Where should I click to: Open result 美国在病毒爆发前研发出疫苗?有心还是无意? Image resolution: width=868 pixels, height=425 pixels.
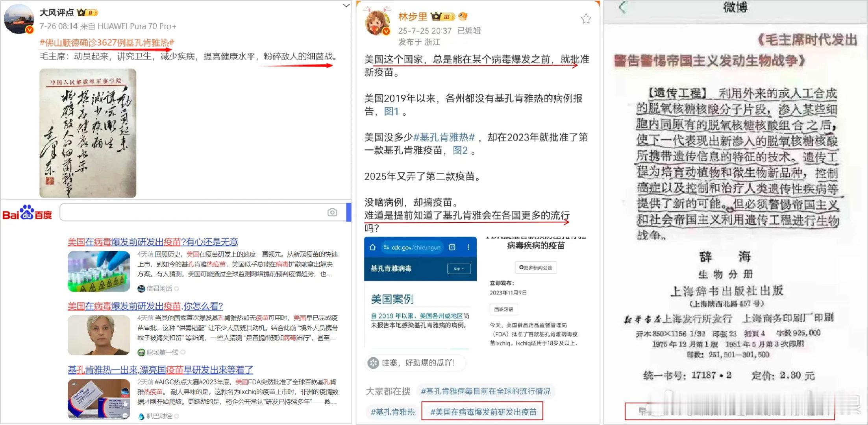tap(153, 242)
